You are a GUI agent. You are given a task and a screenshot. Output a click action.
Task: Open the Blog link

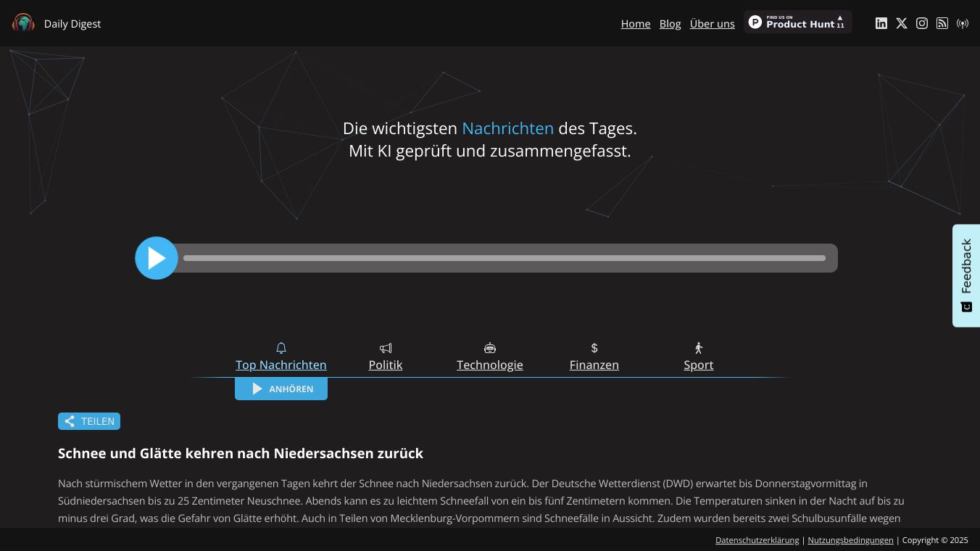coord(670,24)
